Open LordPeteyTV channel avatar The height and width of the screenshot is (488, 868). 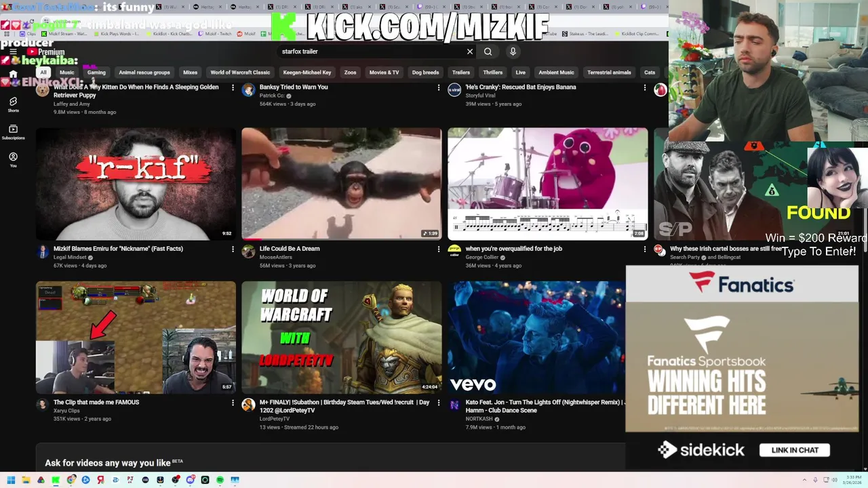(x=248, y=405)
